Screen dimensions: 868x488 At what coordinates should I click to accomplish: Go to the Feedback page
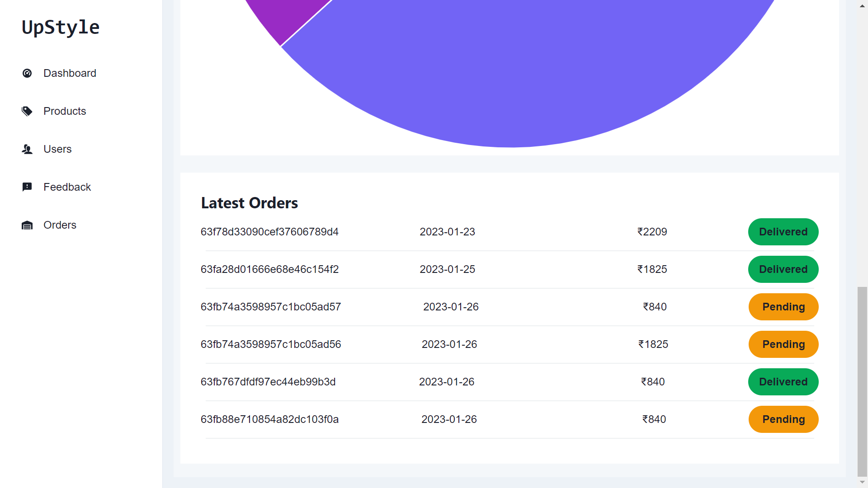[67, 187]
